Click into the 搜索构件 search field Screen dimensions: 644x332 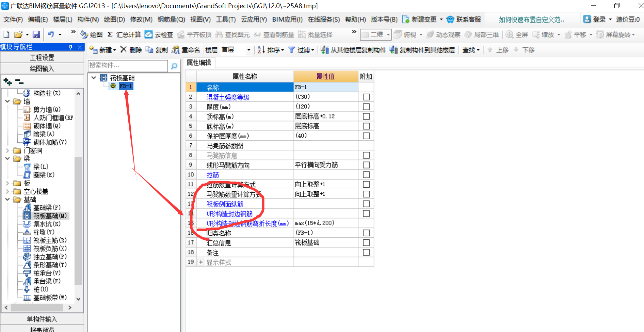pos(128,65)
